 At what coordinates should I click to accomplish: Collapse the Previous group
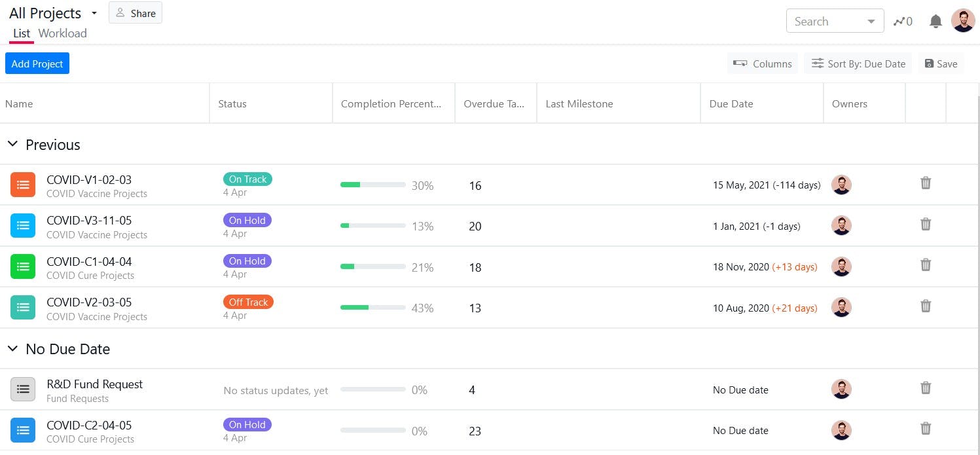click(12, 144)
